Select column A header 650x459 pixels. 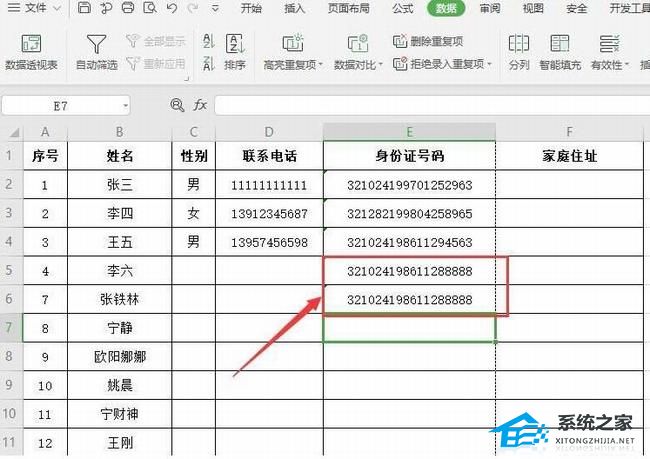tap(45, 132)
